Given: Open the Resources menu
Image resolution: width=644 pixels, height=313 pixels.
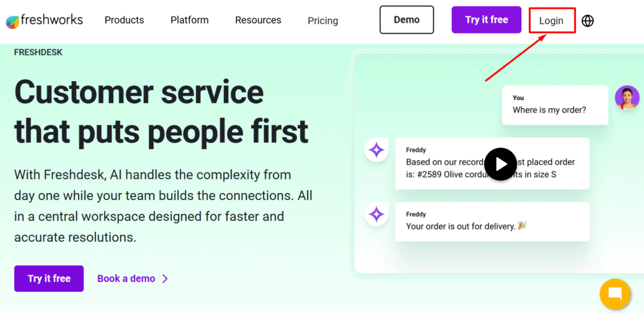Looking at the screenshot, I should coord(258,20).
